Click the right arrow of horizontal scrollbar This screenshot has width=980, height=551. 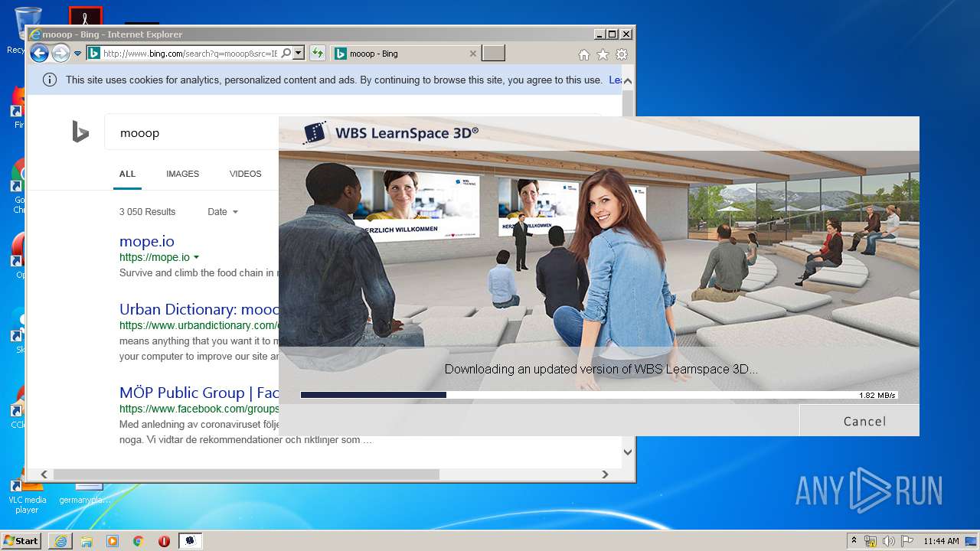pyautogui.click(x=605, y=474)
